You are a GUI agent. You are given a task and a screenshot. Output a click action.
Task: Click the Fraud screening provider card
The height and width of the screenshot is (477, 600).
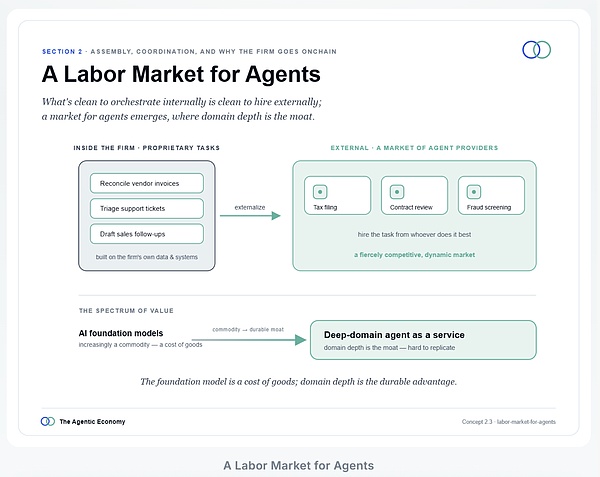click(491, 195)
